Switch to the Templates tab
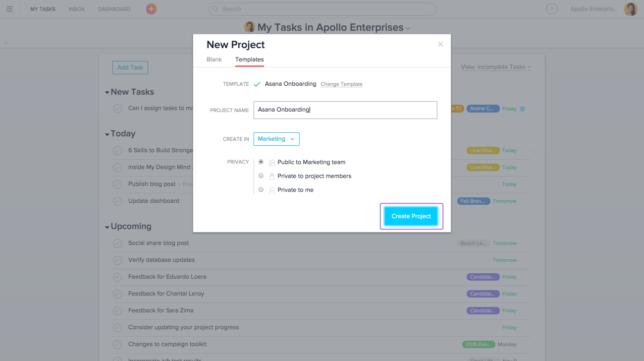This screenshot has height=361, width=644. pyautogui.click(x=250, y=60)
